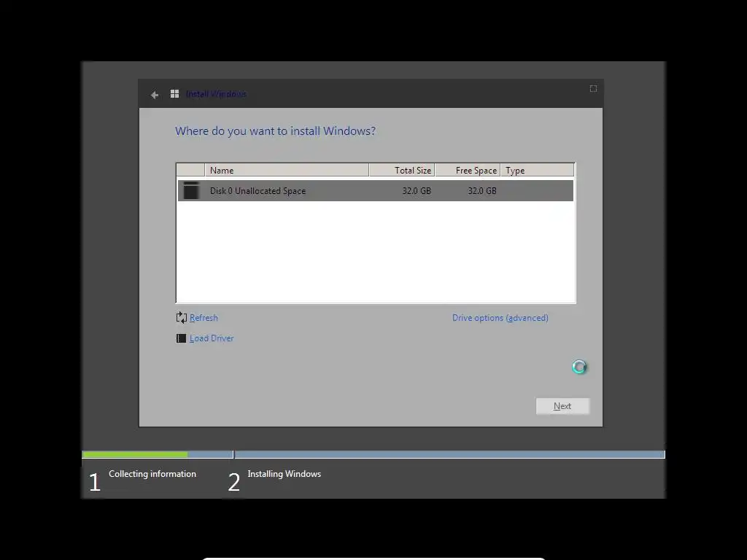Click the disk drive icon in Disk 0 row
The height and width of the screenshot is (560, 747).
pyautogui.click(x=191, y=190)
